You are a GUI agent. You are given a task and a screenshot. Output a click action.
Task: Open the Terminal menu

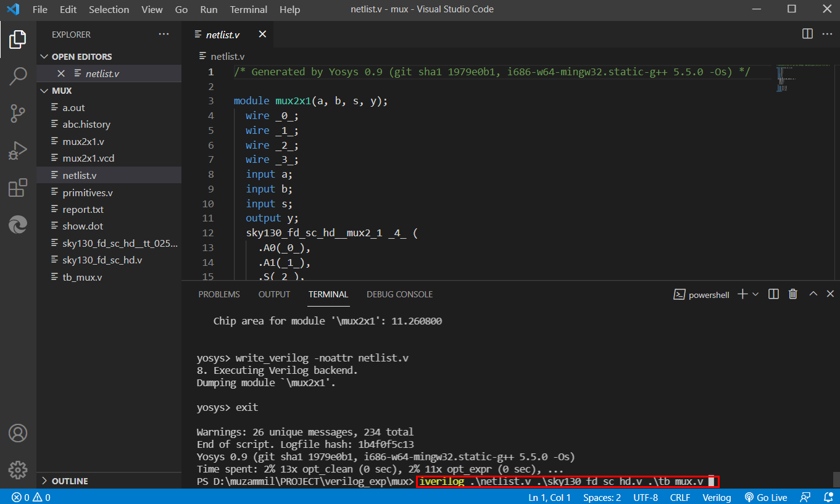pos(249,10)
